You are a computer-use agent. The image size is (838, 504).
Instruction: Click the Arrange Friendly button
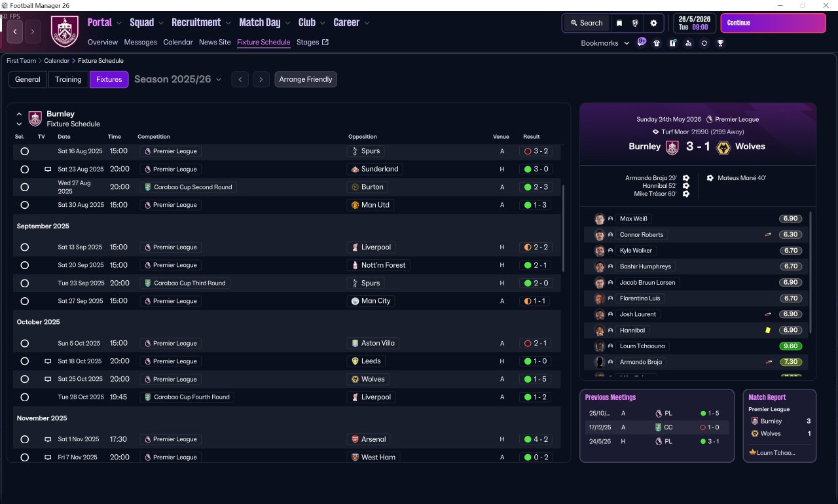306,79
